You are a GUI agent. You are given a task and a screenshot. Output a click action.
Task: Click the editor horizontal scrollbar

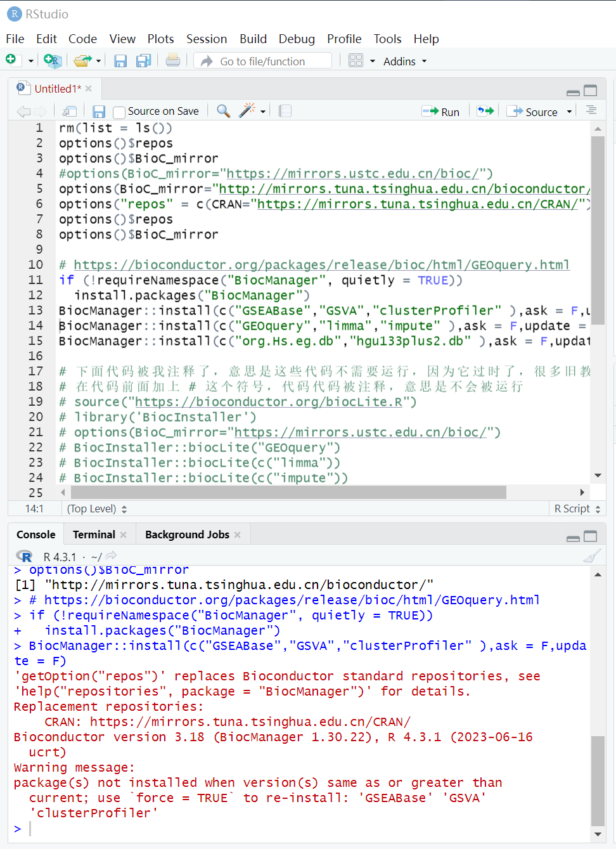point(288,492)
